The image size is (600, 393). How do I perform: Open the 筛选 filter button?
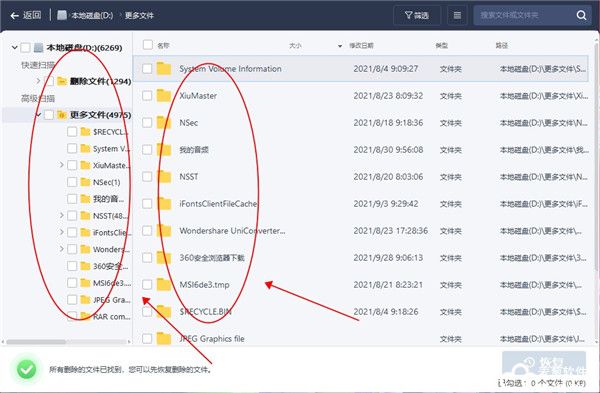coord(417,15)
